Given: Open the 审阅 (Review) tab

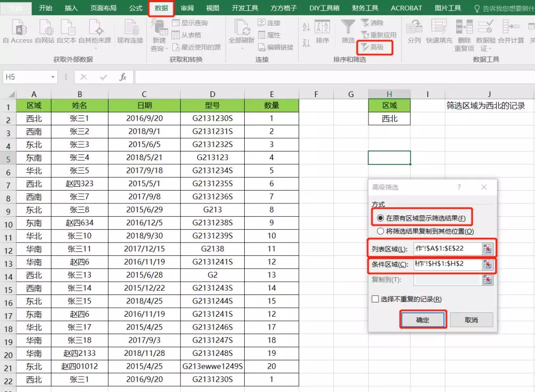Looking at the screenshot, I should click(x=187, y=8).
